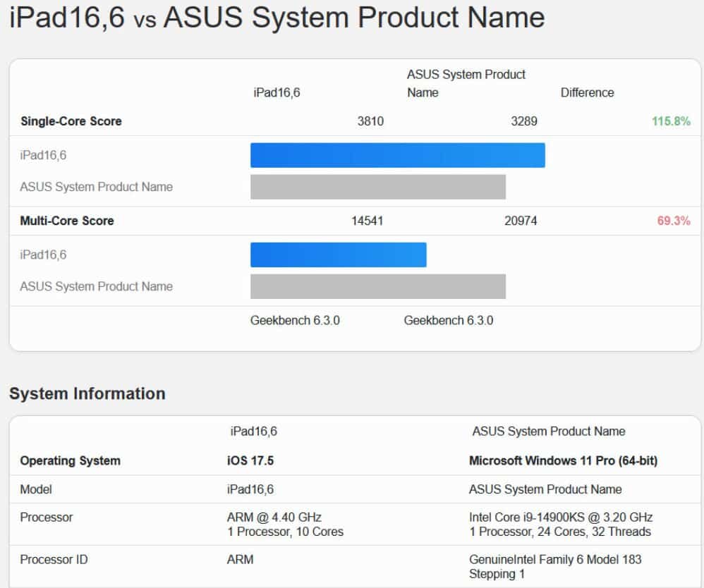Image resolution: width=704 pixels, height=588 pixels.
Task: Click "ARM" in the Processor ID row
Action: (x=241, y=560)
